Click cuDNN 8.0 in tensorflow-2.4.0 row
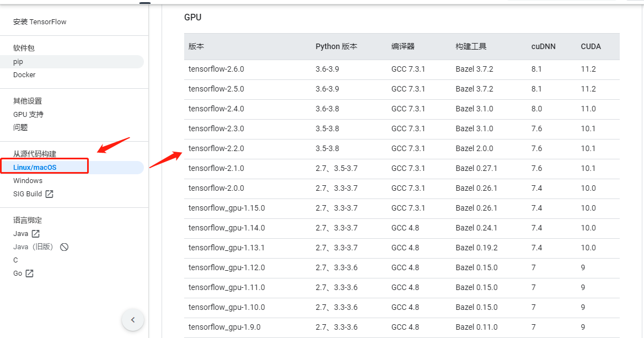The image size is (644, 338). point(536,109)
